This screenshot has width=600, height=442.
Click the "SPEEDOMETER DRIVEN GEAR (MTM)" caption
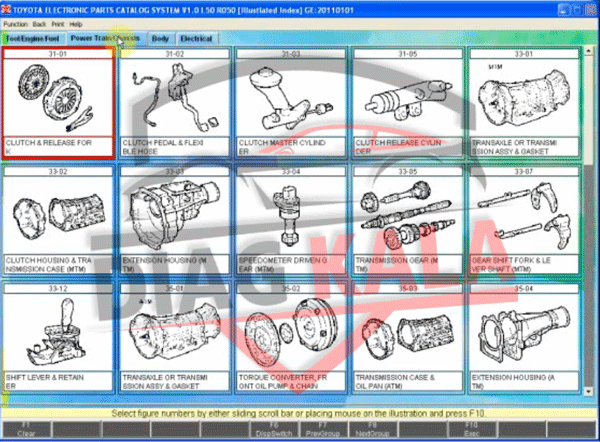[283, 264]
